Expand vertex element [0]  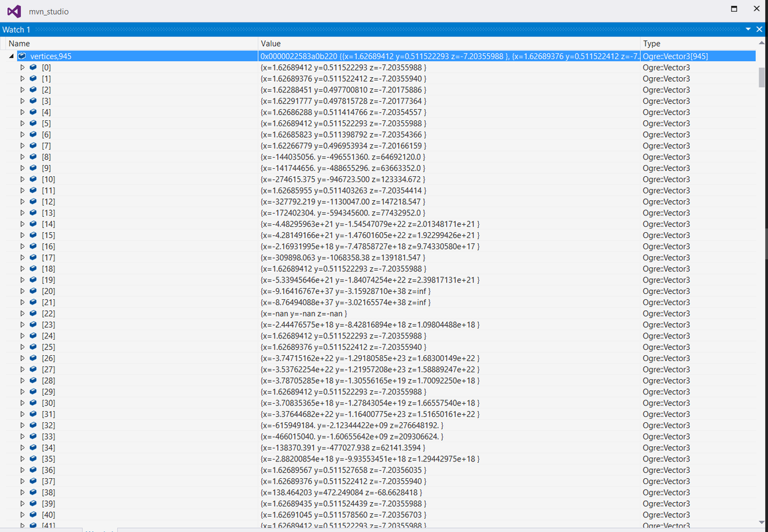pos(22,68)
